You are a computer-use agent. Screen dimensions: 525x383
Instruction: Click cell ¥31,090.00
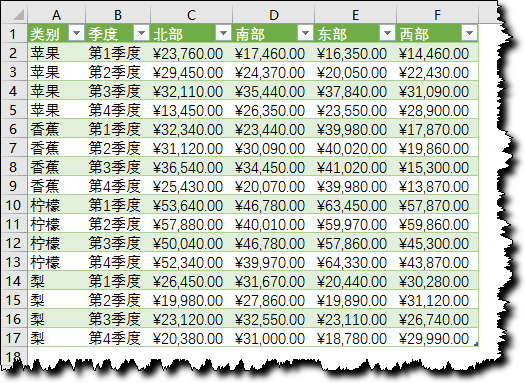click(x=437, y=91)
